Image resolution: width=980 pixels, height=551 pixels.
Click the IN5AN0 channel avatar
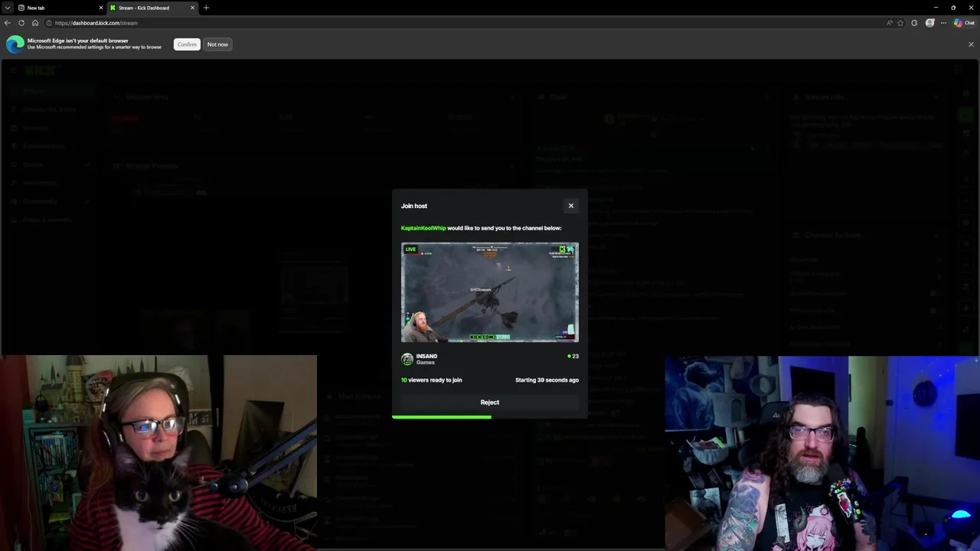tap(407, 359)
